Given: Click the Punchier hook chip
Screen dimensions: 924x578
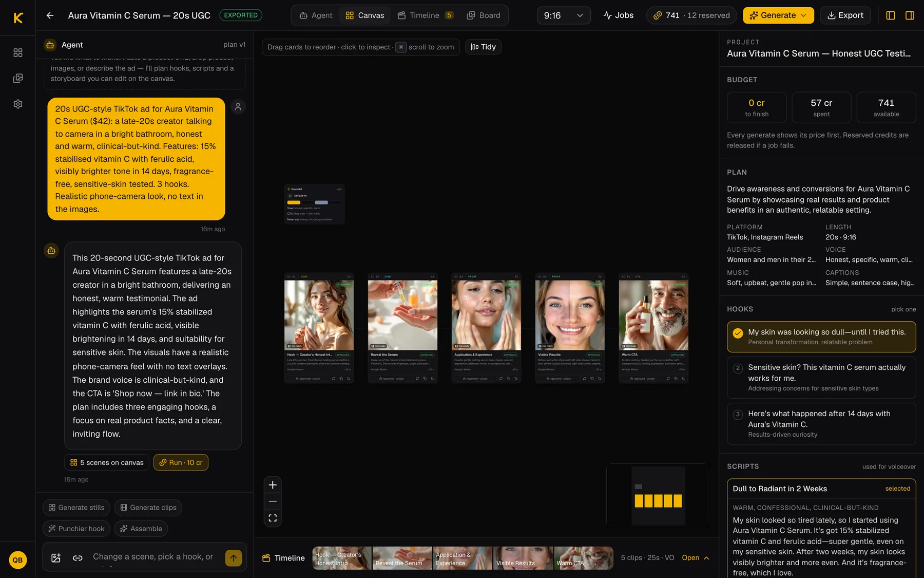Looking at the screenshot, I should [x=76, y=529].
